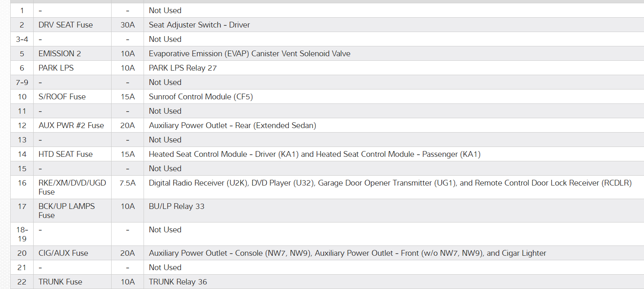Click the Evaporative Emission Canister Vent description
The width and height of the screenshot is (644, 289).
249,53
